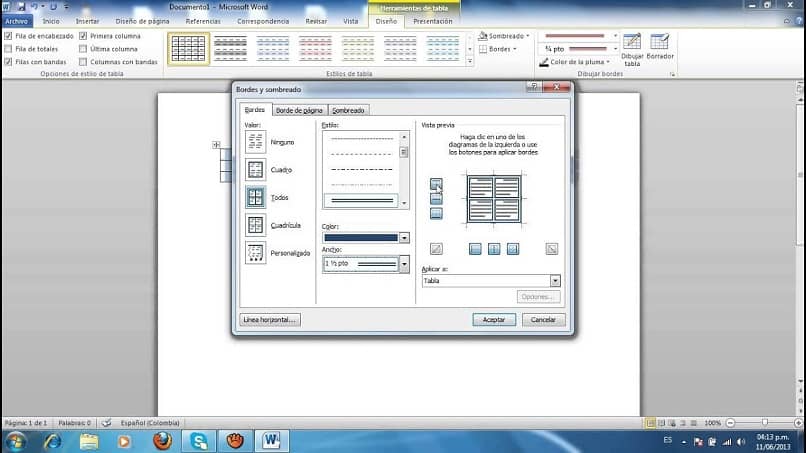The image size is (806, 453).
Task: Select the Cuadro border setting icon
Action: click(255, 169)
